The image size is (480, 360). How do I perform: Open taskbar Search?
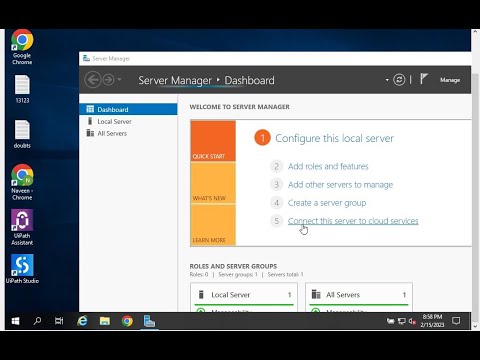point(37,321)
